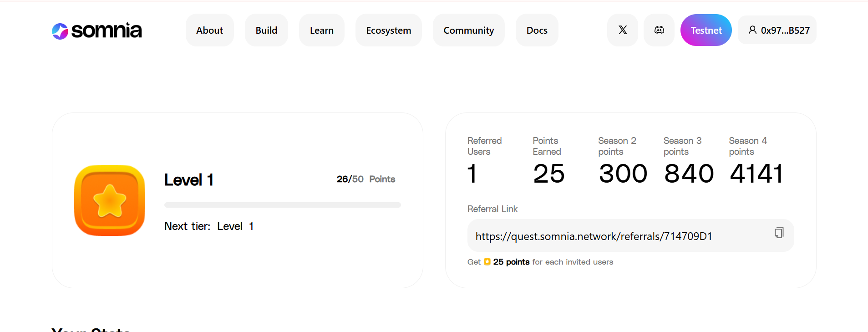This screenshot has height=332, width=868.
Task: Open the Discord community icon
Action: tap(659, 30)
